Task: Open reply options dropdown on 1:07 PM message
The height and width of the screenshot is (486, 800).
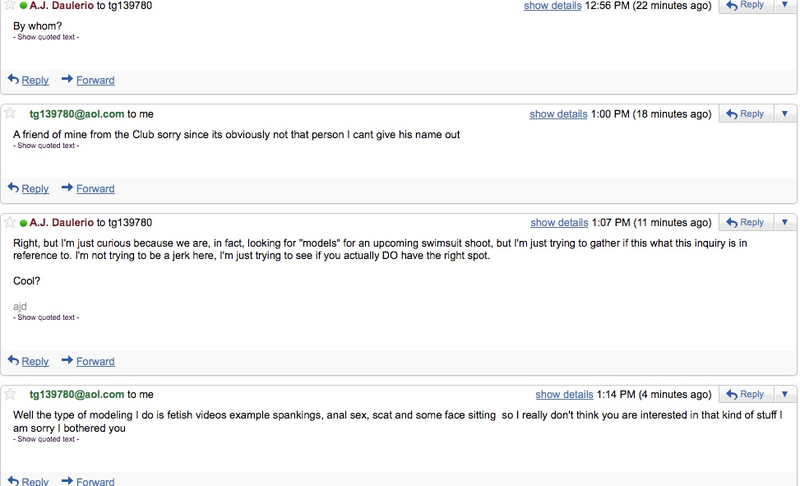Action: point(785,222)
